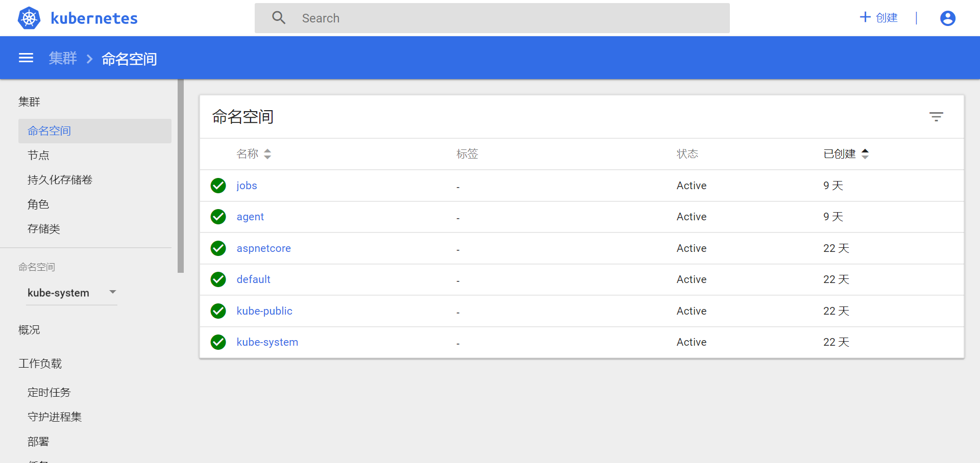
Task: Click the plus 创建 button
Action: [x=878, y=18]
